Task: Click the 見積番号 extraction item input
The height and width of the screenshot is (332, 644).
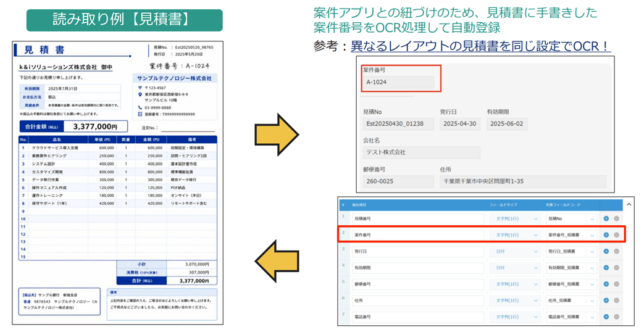Action: pyautogui.click(x=418, y=218)
